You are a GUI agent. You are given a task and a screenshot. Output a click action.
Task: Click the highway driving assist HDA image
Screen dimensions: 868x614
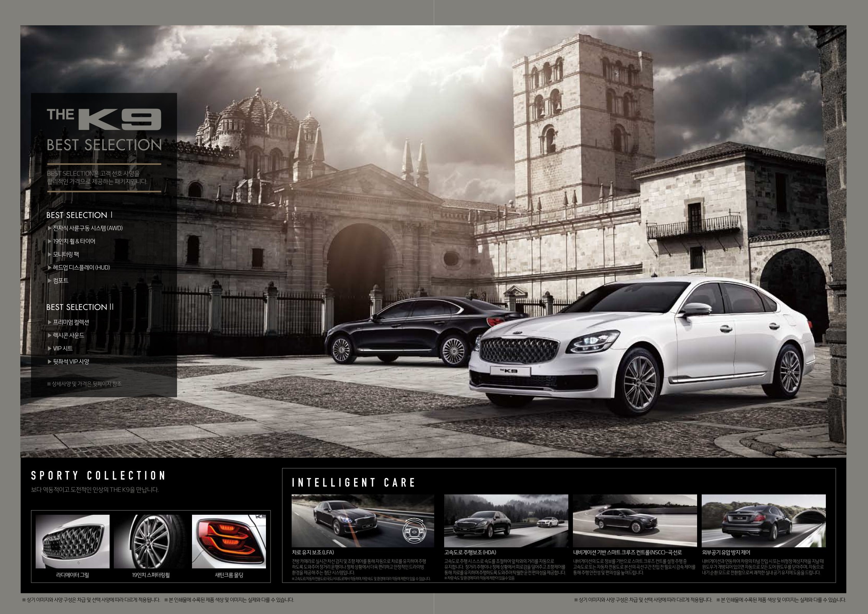(506, 521)
